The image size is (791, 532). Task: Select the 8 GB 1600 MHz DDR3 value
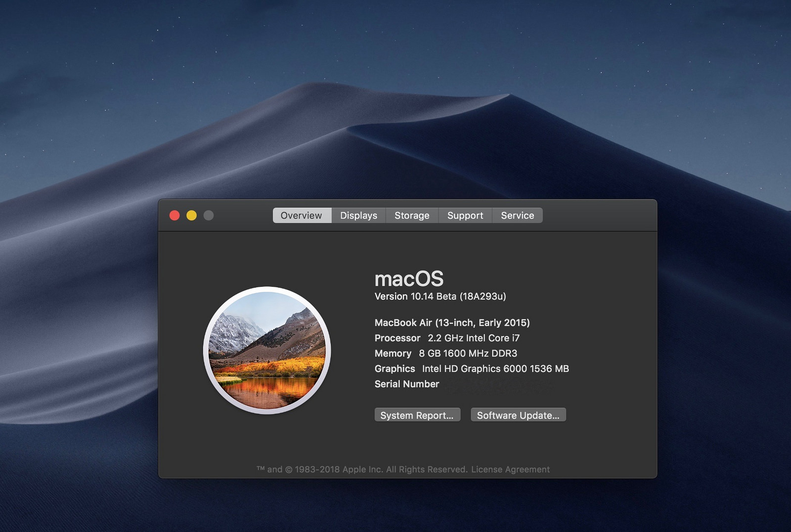[468, 354]
